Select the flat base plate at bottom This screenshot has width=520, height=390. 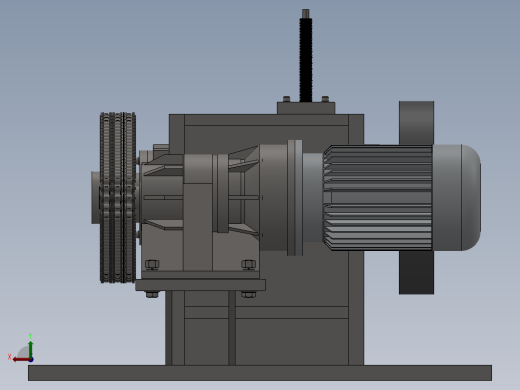coord(260,373)
